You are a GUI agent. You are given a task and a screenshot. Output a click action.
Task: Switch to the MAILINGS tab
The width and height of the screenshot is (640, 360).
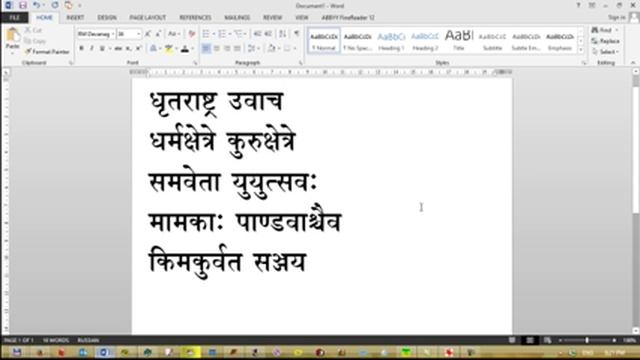pyautogui.click(x=237, y=18)
